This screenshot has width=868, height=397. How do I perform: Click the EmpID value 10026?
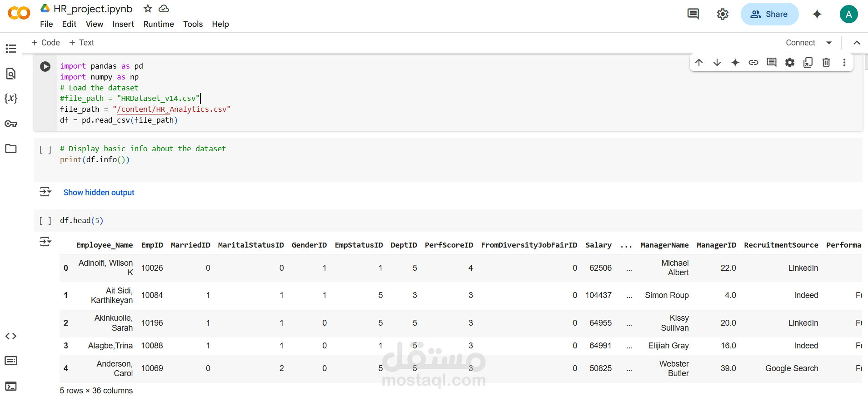coord(152,268)
